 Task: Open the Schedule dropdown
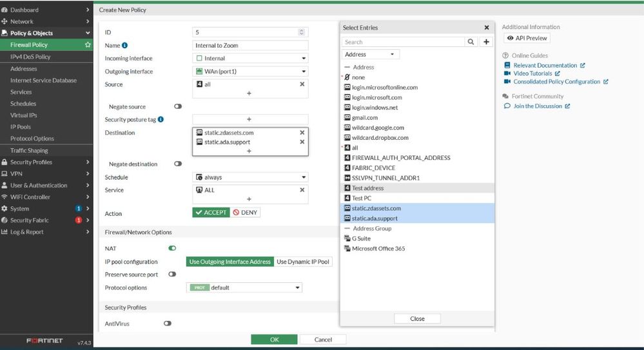pyautogui.click(x=250, y=177)
